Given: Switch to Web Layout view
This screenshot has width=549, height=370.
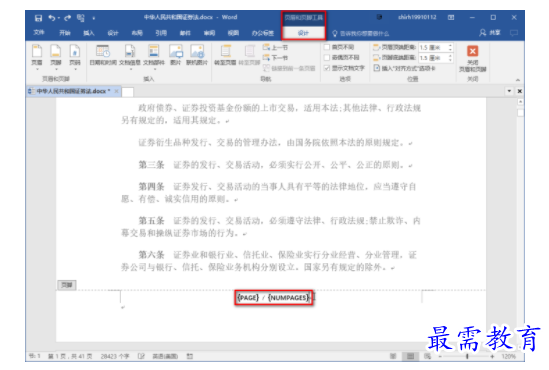Looking at the screenshot, I should [428, 356].
